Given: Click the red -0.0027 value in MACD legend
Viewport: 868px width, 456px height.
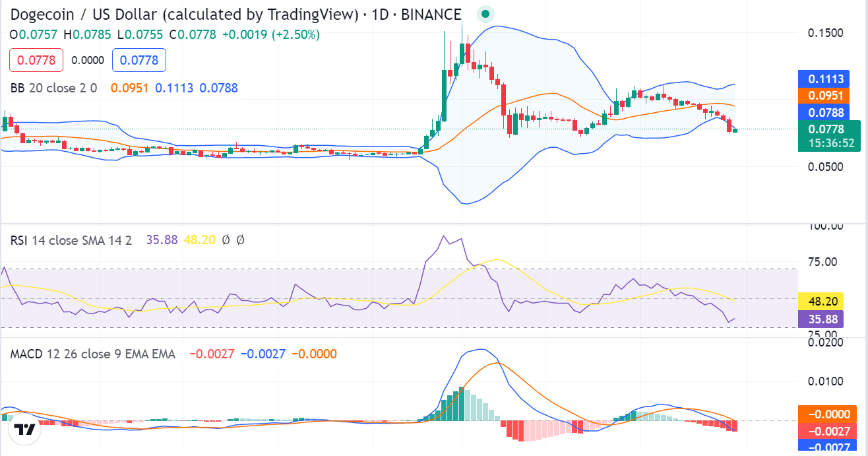Looking at the screenshot, I should (x=212, y=354).
